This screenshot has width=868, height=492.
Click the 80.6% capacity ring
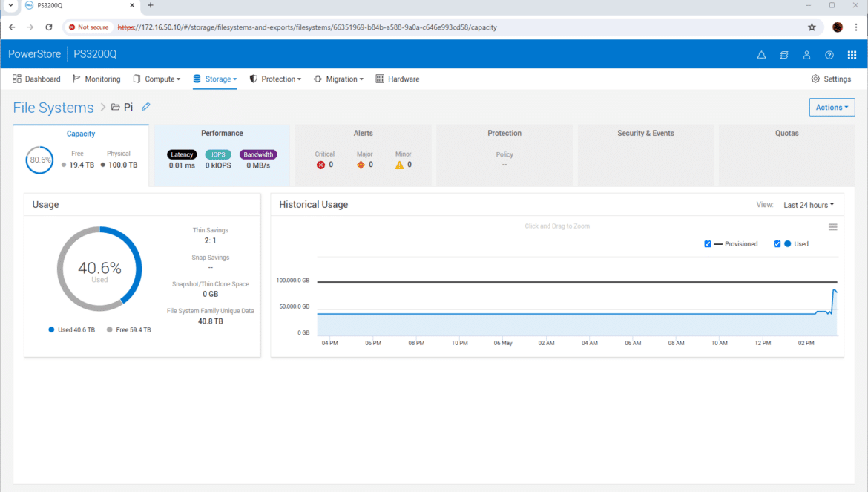click(40, 160)
